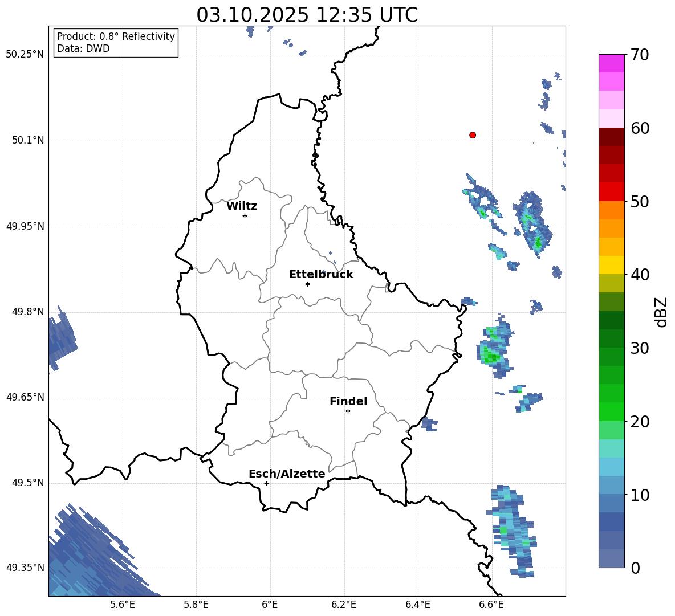Click the orange colorbar segment below 50
The height and width of the screenshot is (616, 675).
tap(612, 210)
